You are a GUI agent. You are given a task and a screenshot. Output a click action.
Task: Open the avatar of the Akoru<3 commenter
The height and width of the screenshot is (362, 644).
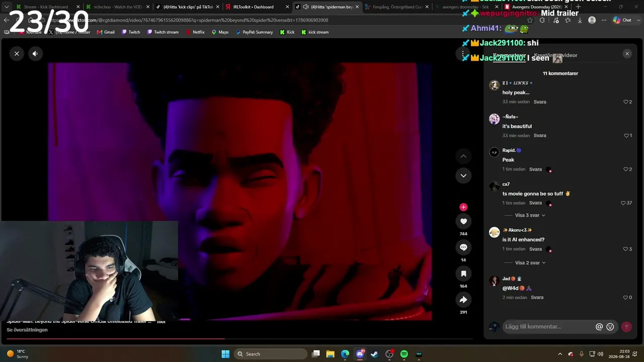494,232
